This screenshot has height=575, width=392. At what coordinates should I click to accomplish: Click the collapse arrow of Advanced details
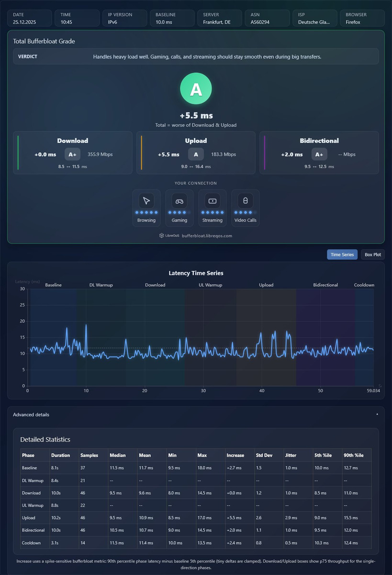377,414
